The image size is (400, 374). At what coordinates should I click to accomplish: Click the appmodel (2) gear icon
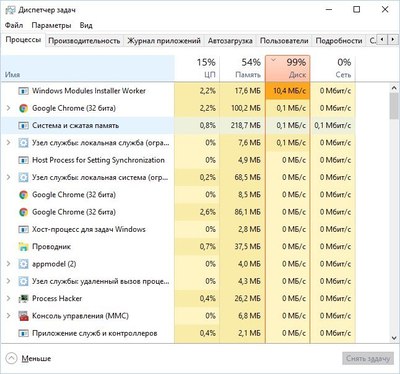point(23,264)
